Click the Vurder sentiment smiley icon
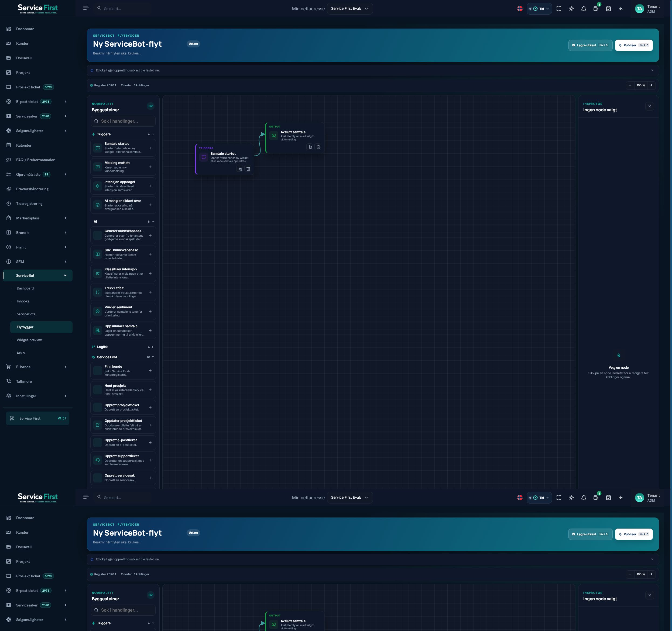 click(x=98, y=311)
